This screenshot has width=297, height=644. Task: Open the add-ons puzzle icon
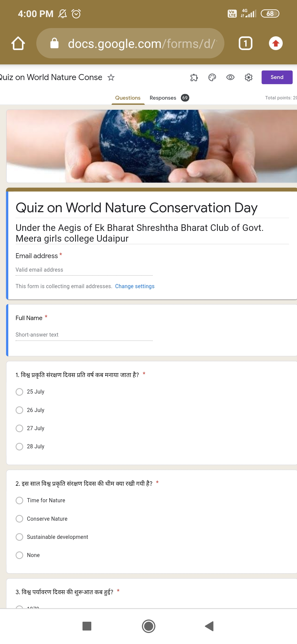194,78
